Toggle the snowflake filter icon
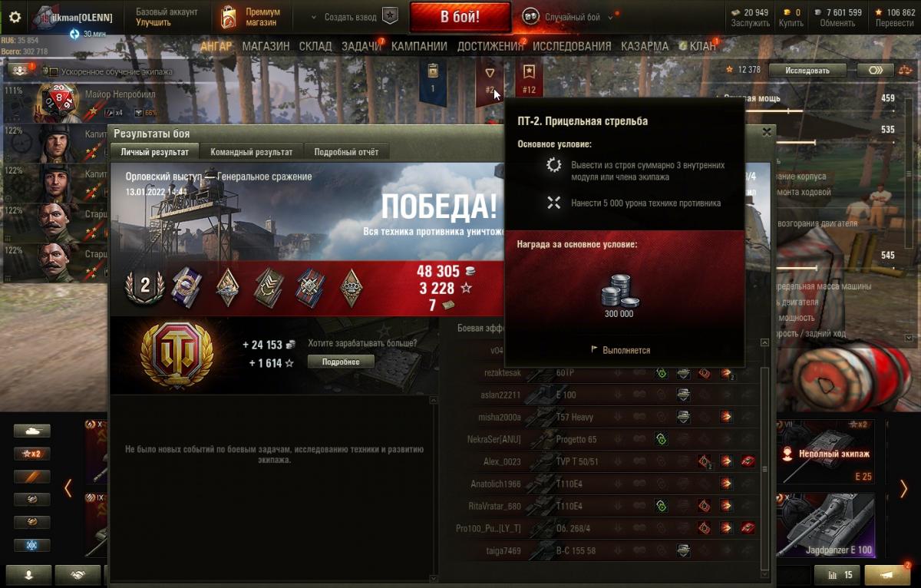921x588 pixels. tap(31, 545)
